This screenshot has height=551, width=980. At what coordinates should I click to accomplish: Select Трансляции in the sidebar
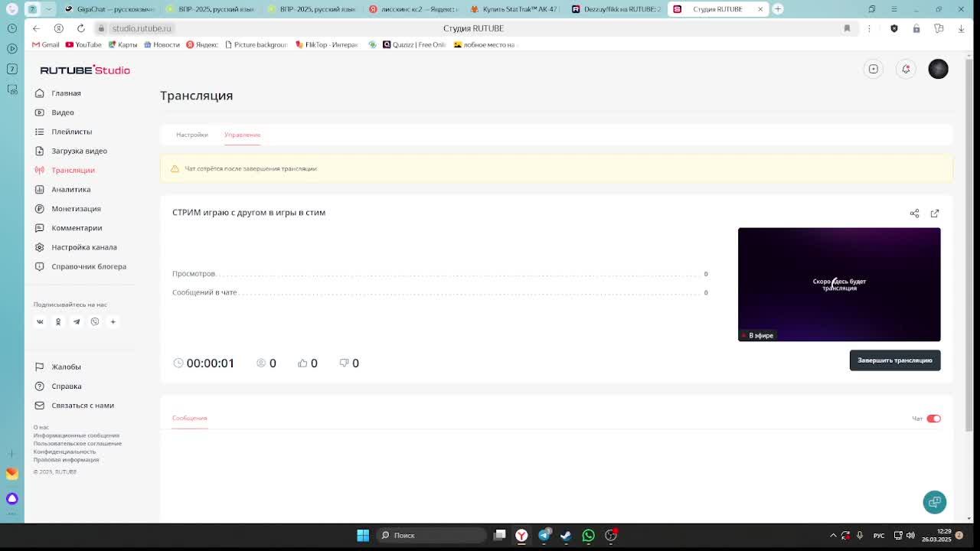pyautogui.click(x=73, y=170)
